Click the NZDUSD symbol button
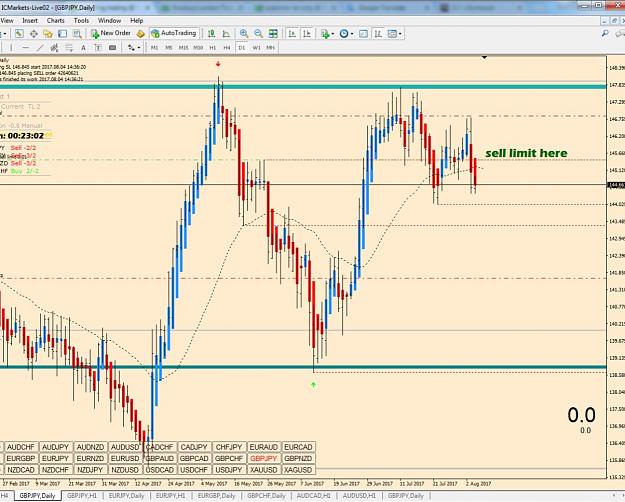625x502 pixels. coord(125,470)
